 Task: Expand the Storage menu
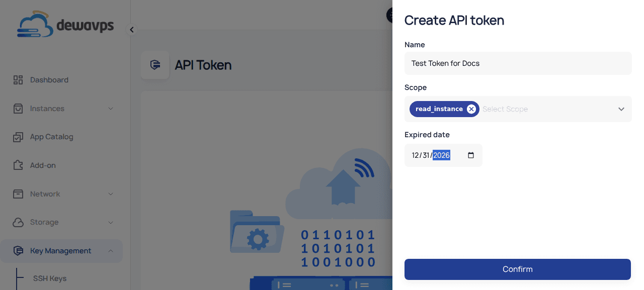pyautogui.click(x=111, y=222)
